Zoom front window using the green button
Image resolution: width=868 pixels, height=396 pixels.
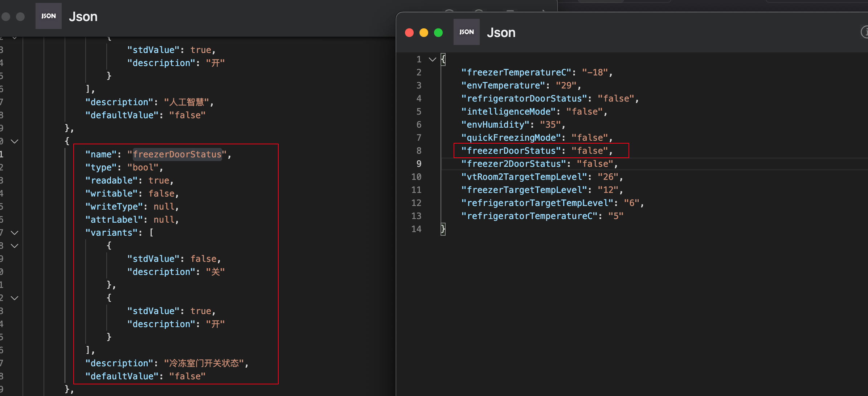[438, 33]
